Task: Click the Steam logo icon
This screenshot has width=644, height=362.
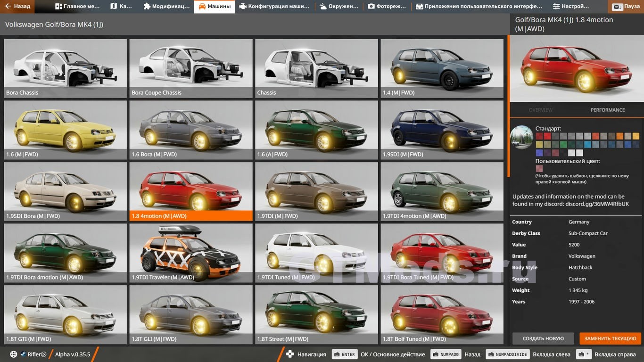Action: click(x=23, y=354)
